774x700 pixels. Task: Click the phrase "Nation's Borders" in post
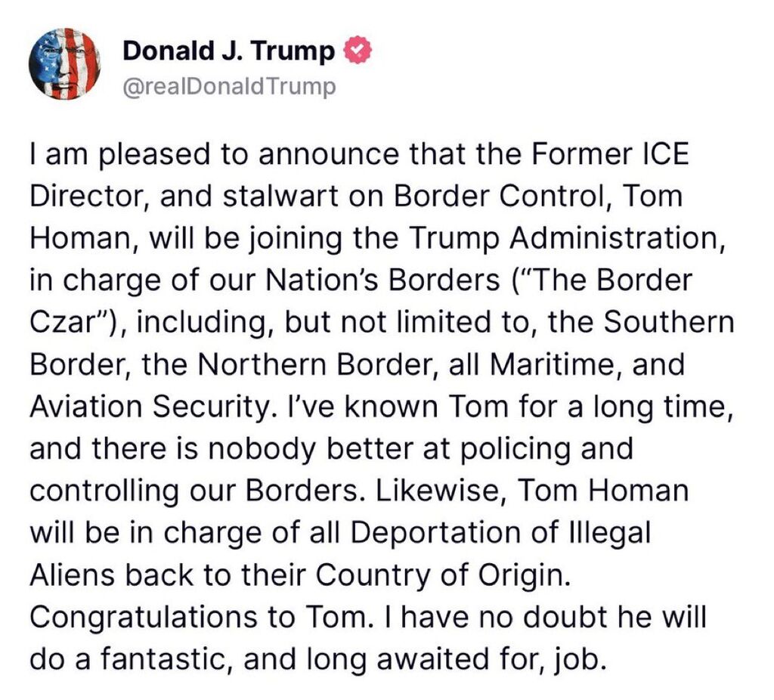coord(383,280)
